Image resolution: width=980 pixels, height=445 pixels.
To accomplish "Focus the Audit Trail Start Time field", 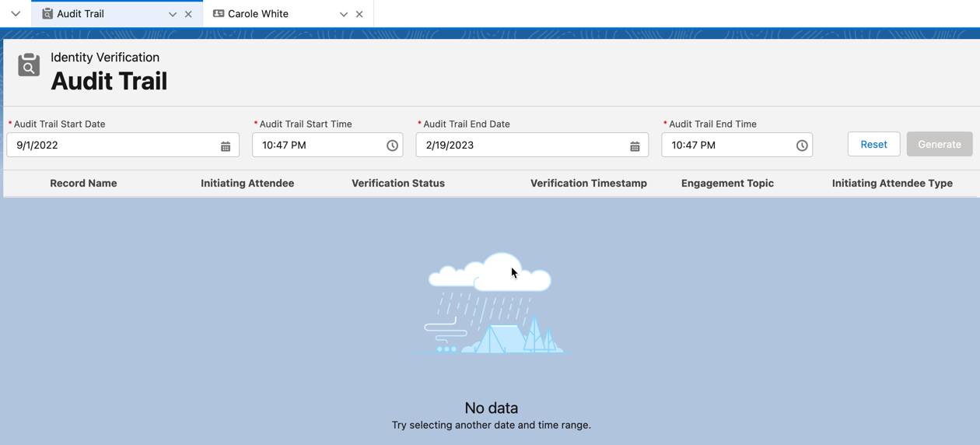I will (x=327, y=145).
